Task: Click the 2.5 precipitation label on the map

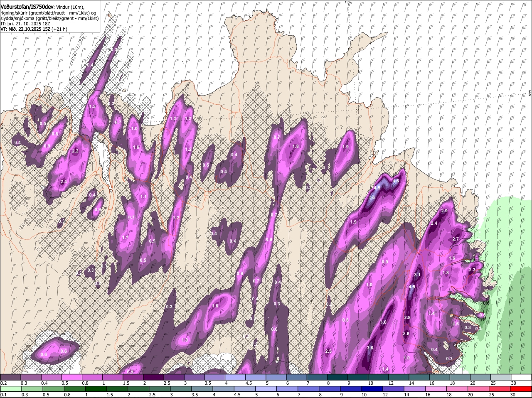Action: (x=328, y=351)
